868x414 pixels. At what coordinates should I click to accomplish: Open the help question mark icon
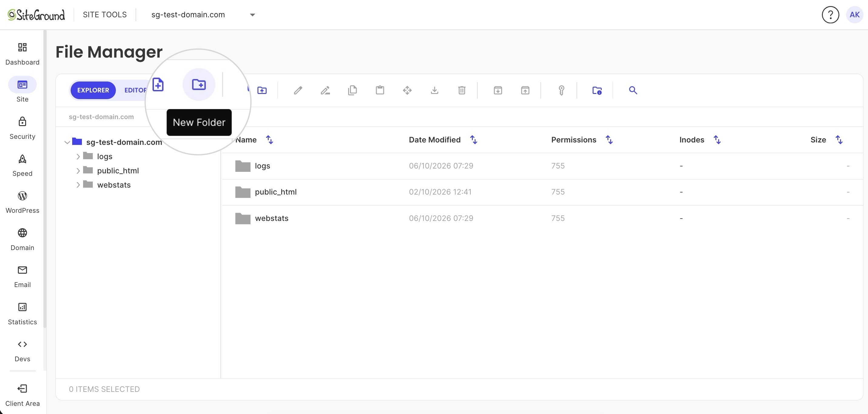[x=830, y=15]
